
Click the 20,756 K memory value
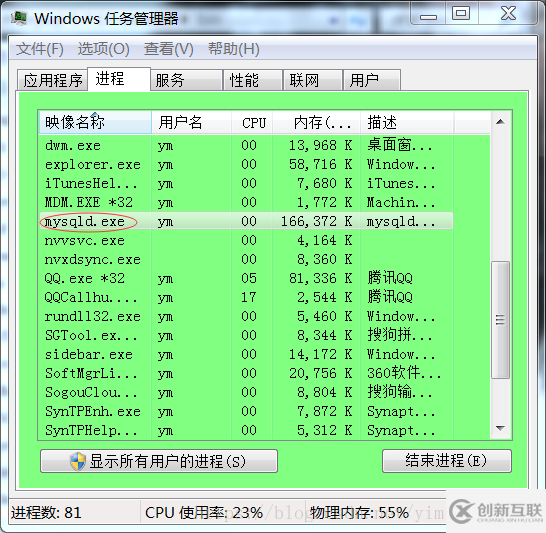tap(321, 373)
